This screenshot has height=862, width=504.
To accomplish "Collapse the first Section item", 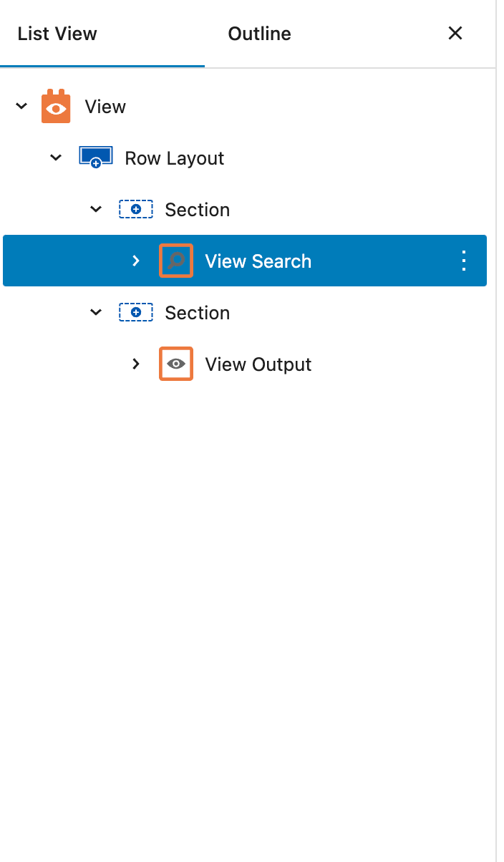I will point(96,210).
